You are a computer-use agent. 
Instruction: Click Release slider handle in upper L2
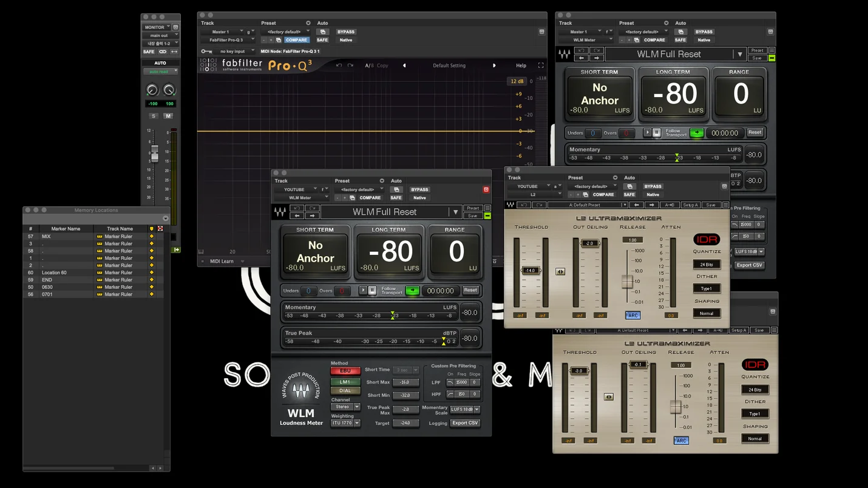(627, 282)
